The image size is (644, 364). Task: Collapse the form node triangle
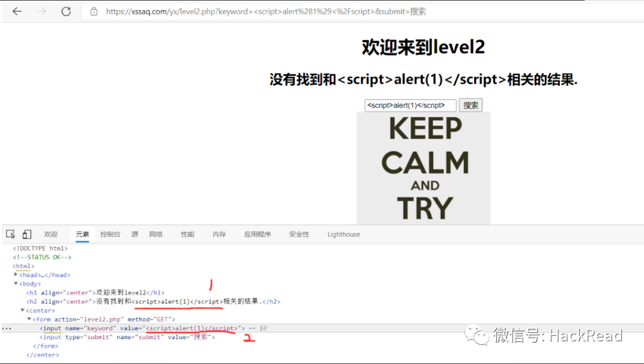point(29,319)
